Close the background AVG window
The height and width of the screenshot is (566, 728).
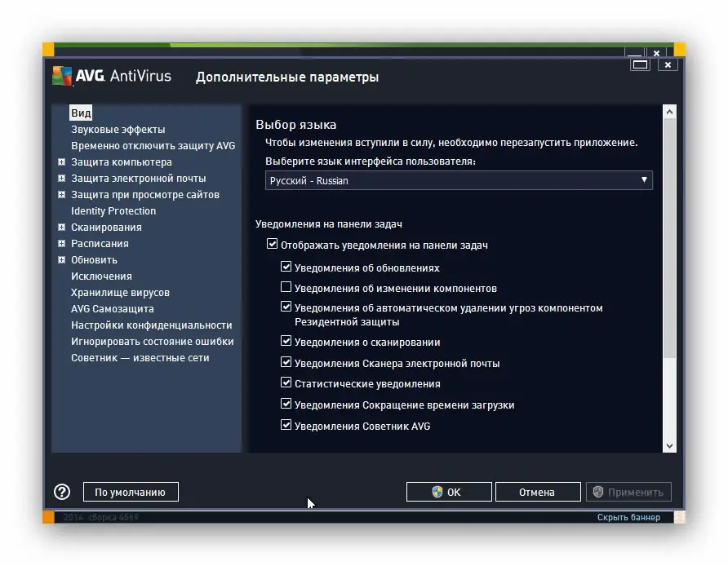[x=656, y=53]
